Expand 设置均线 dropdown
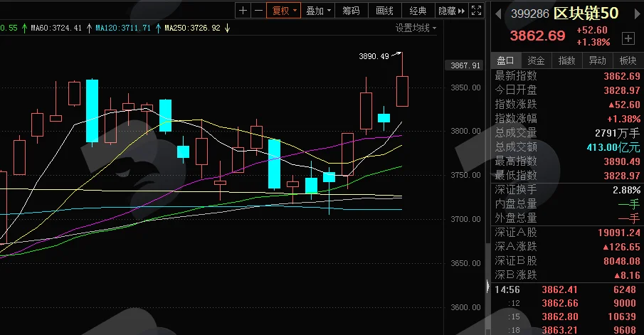 (416, 28)
